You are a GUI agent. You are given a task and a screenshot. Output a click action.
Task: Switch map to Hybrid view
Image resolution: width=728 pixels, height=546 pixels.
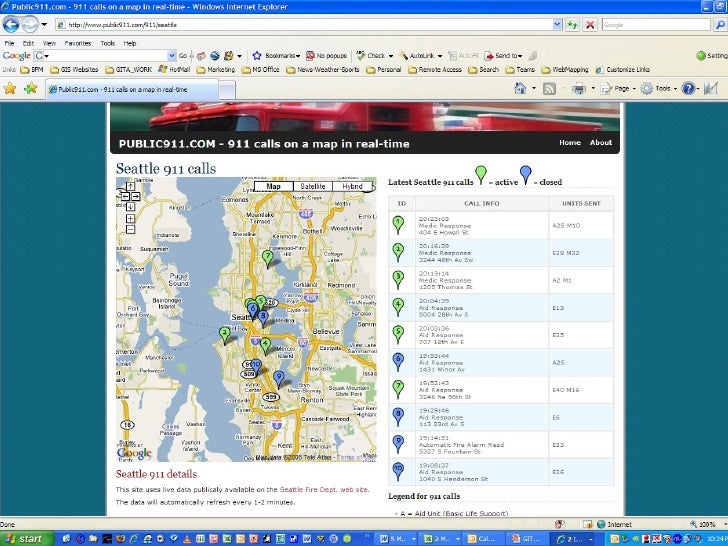[353, 186]
